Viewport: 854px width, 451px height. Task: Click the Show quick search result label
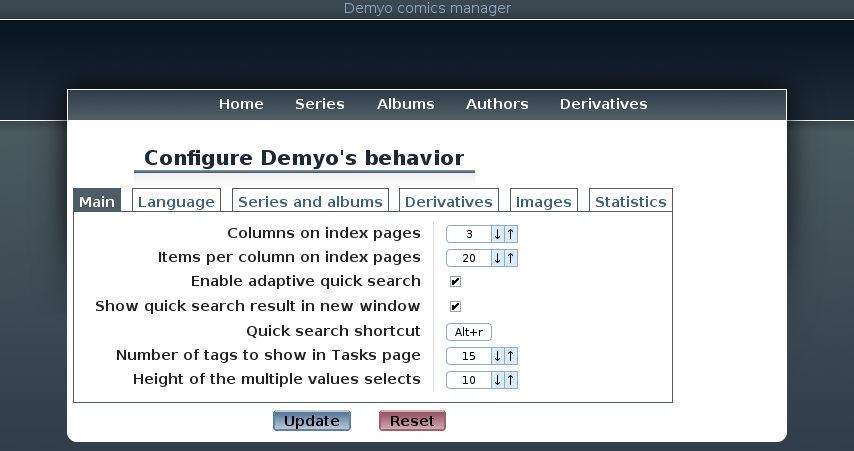[x=258, y=306]
